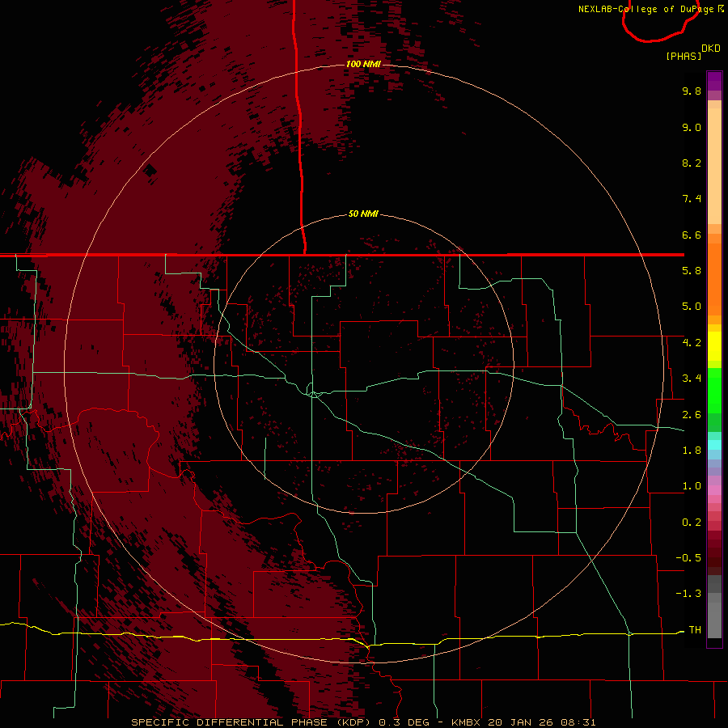Click the -1.3 scale value
Image resolution: width=728 pixels, height=728 pixels.
point(688,594)
